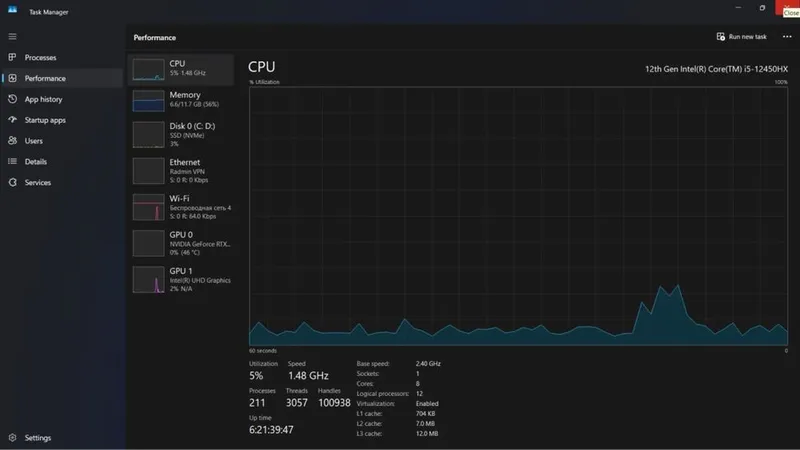Open Disk 0 (C: D:) performance view
This screenshot has width=800, height=450.
181,135
